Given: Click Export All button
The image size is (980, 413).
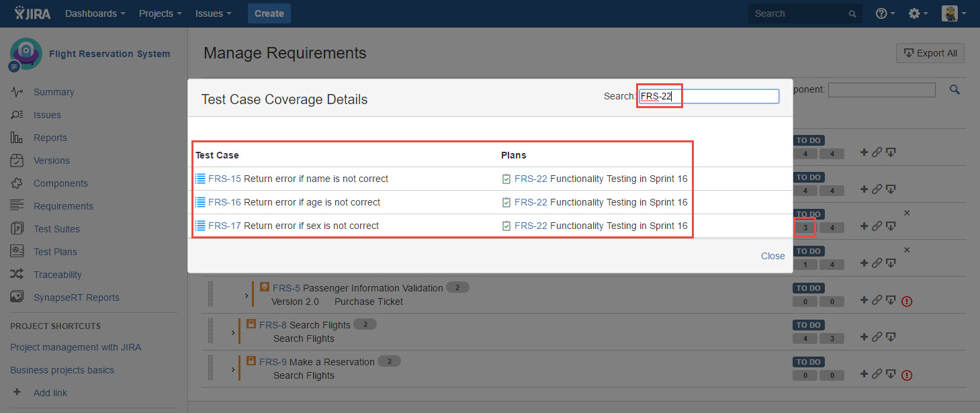Looking at the screenshot, I should (x=930, y=54).
